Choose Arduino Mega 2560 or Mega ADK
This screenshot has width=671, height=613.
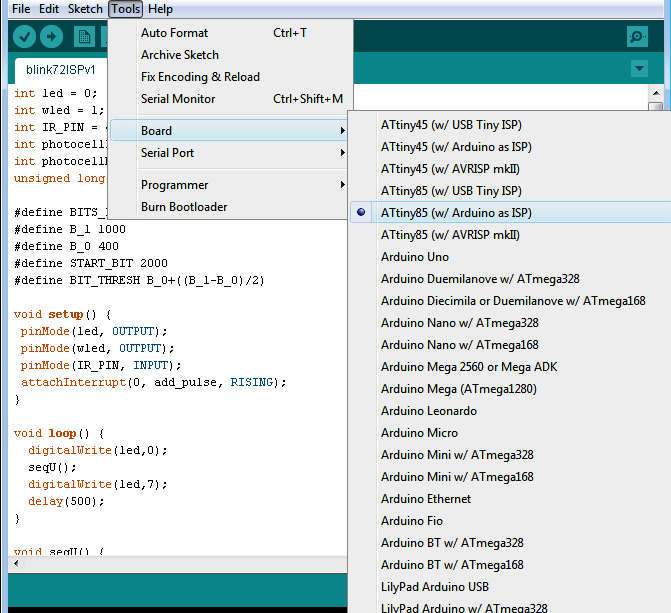511,367
